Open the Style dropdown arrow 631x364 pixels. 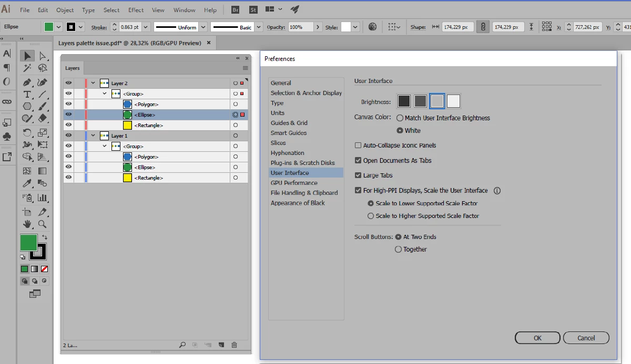click(355, 27)
